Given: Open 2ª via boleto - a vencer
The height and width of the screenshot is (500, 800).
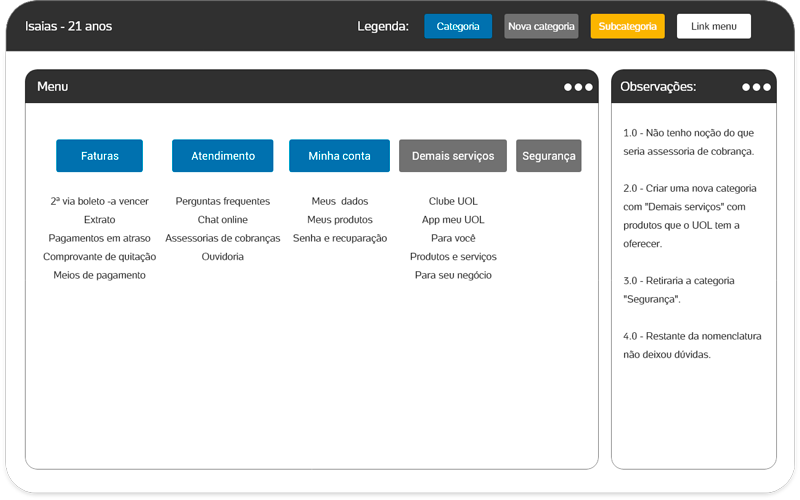Looking at the screenshot, I should coord(99,201).
